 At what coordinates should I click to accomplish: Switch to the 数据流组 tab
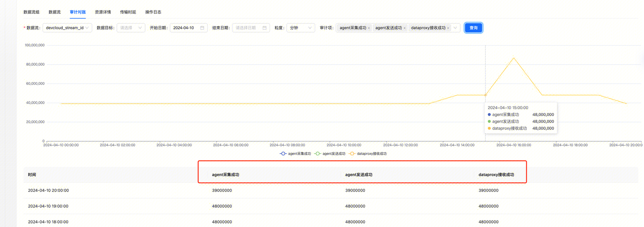31,12
